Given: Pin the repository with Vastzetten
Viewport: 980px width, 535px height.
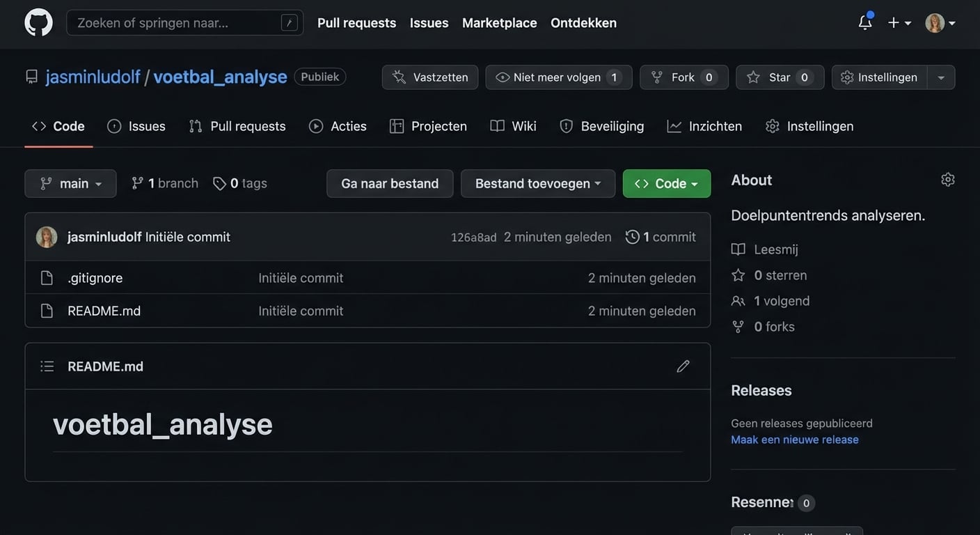Looking at the screenshot, I should pos(429,76).
